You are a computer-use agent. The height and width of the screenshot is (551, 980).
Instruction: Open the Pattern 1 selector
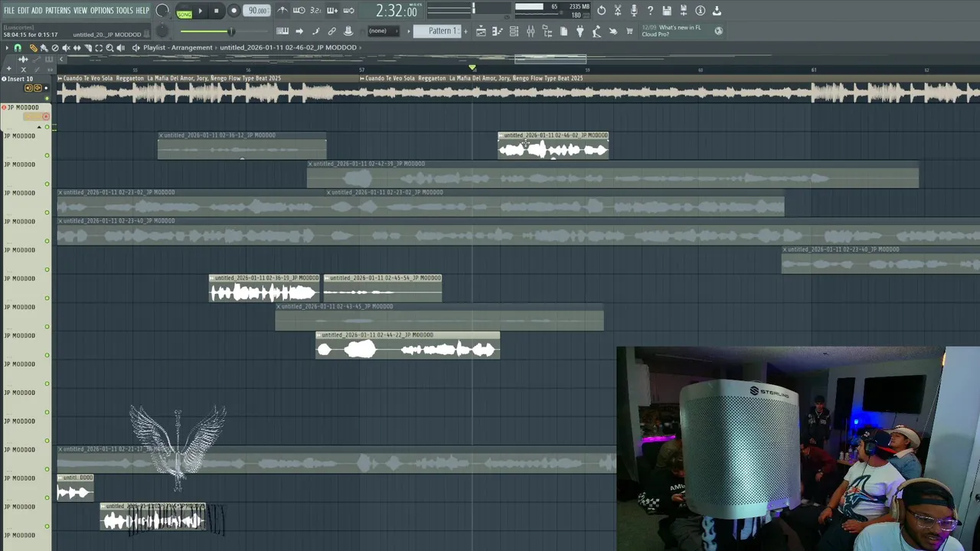(439, 31)
